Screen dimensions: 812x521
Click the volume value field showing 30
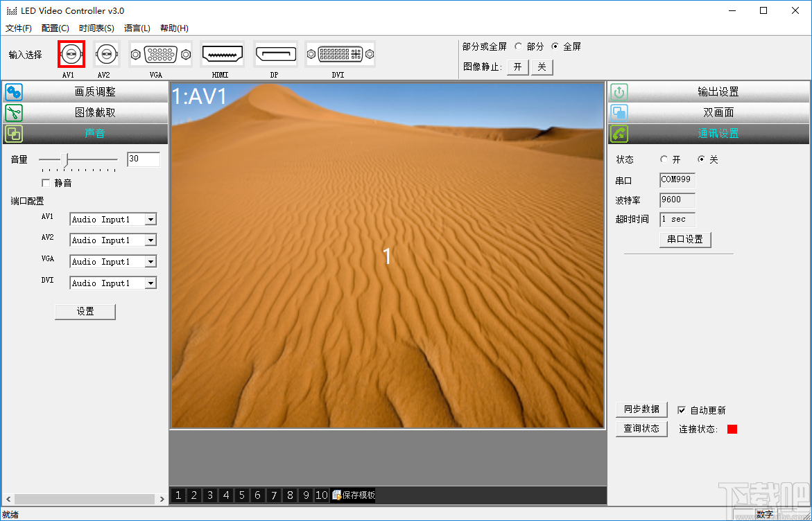coord(144,159)
